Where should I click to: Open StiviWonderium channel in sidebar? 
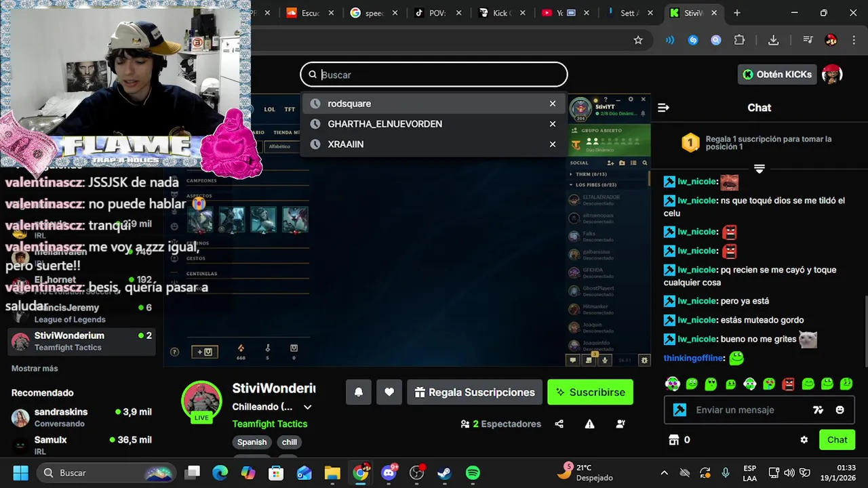(81, 341)
